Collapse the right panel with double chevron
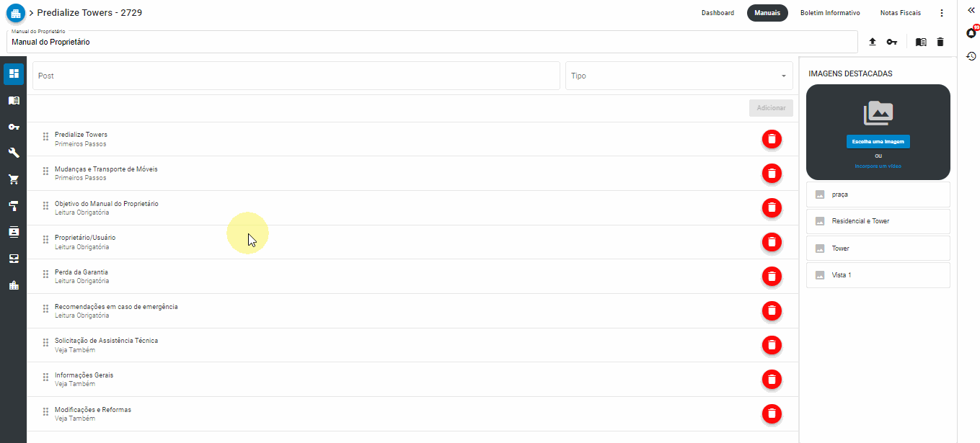980x443 pixels. [971, 10]
